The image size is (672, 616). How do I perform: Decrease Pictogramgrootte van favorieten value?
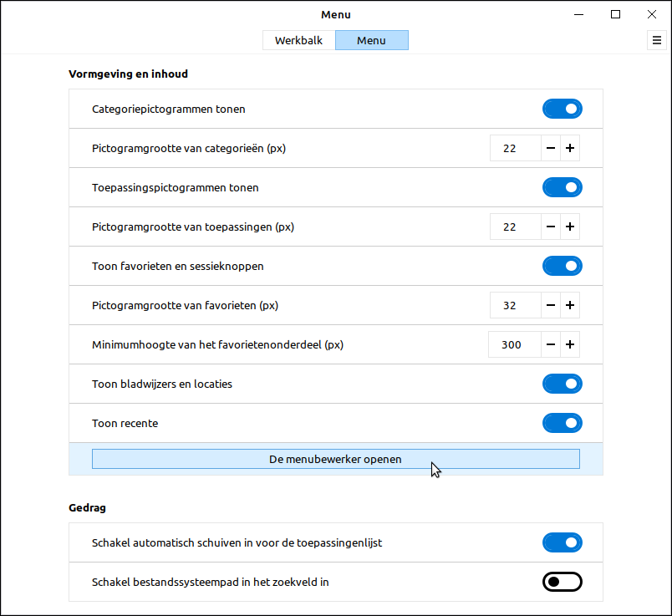coord(551,305)
